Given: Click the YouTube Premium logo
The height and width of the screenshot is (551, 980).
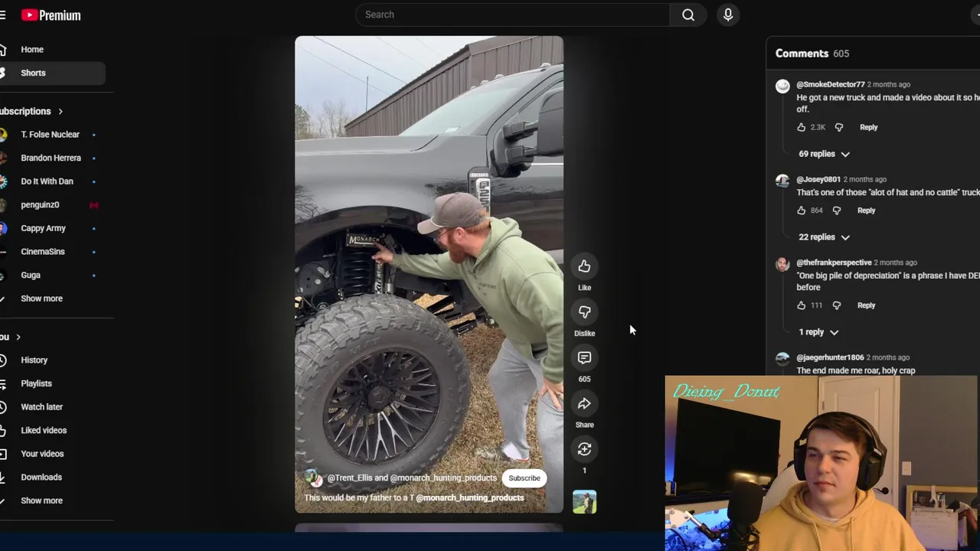Looking at the screenshot, I should coord(51,15).
